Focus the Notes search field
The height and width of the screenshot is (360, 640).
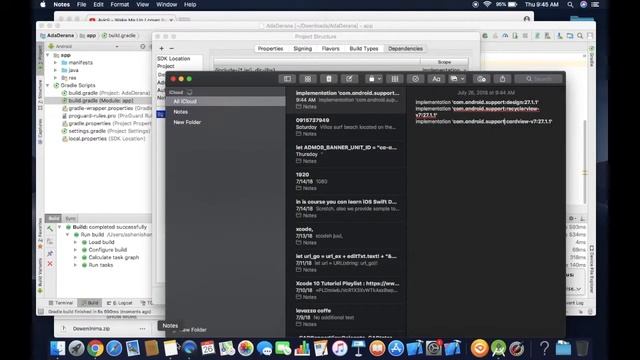(x=538, y=79)
